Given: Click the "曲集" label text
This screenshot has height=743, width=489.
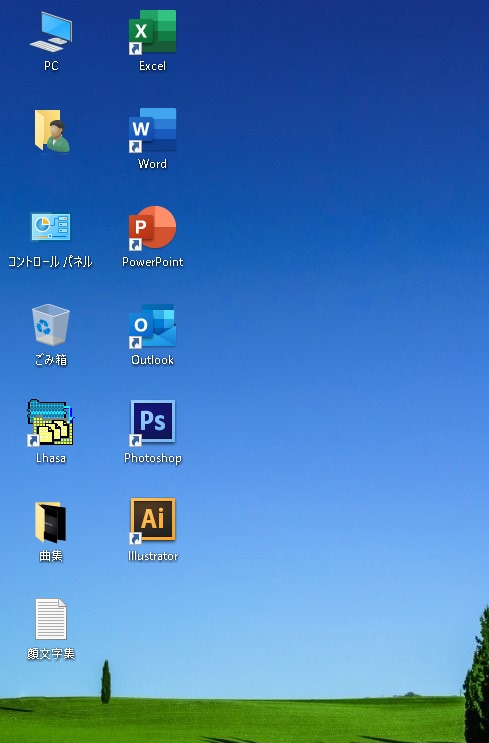Looking at the screenshot, I should point(51,556).
